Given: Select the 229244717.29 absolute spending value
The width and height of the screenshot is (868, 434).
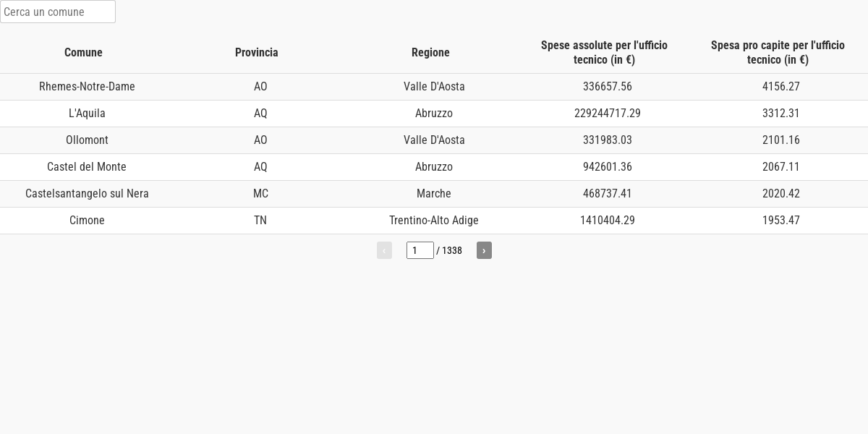Looking at the screenshot, I should (x=608, y=114).
